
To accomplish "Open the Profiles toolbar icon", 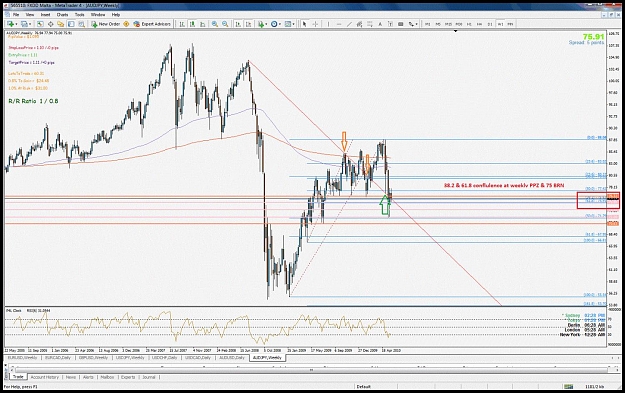I will [x=24, y=24].
